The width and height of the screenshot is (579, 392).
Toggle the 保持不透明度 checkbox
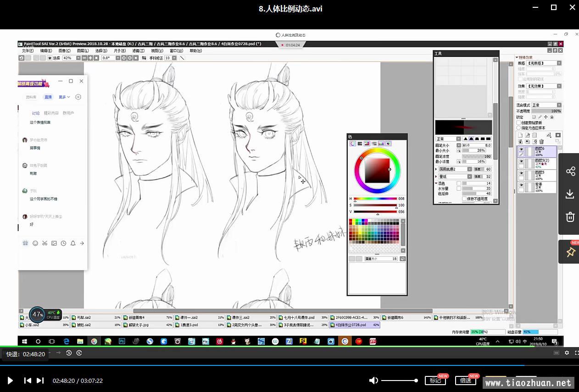464,199
